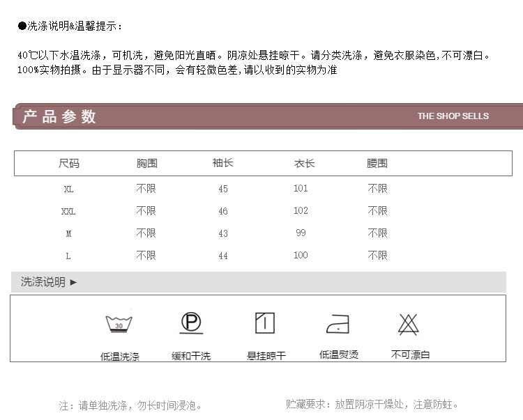Click the 缓和干洗 label
The height and width of the screenshot is (420, 523).
pos(191,357)
